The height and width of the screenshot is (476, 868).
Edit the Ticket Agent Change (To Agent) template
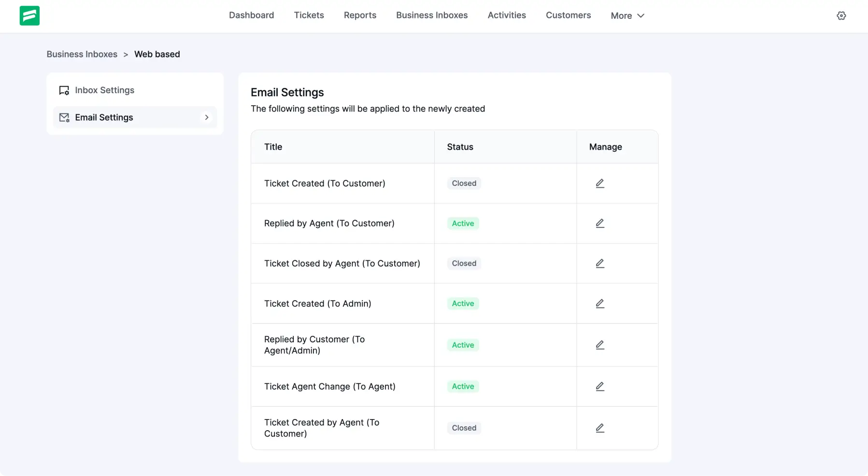[x=599, y=386]
